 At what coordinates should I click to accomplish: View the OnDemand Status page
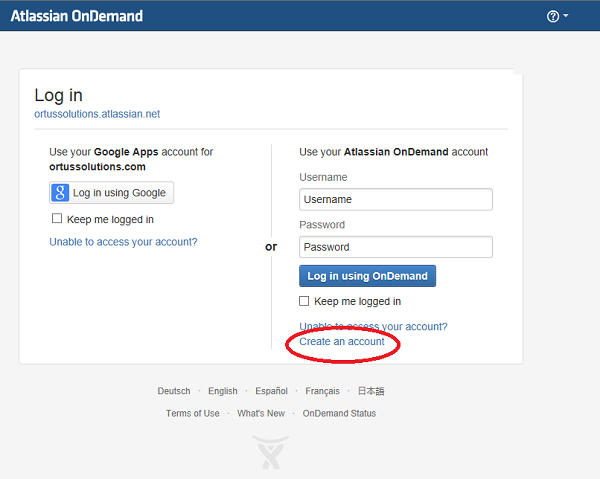tap(339, 413)
